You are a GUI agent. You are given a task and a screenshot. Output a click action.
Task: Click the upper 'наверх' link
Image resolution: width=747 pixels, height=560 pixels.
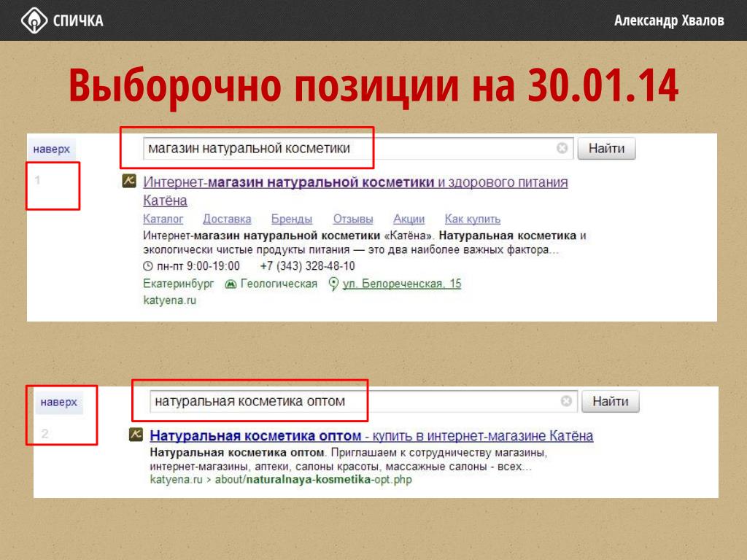[52, 149]
